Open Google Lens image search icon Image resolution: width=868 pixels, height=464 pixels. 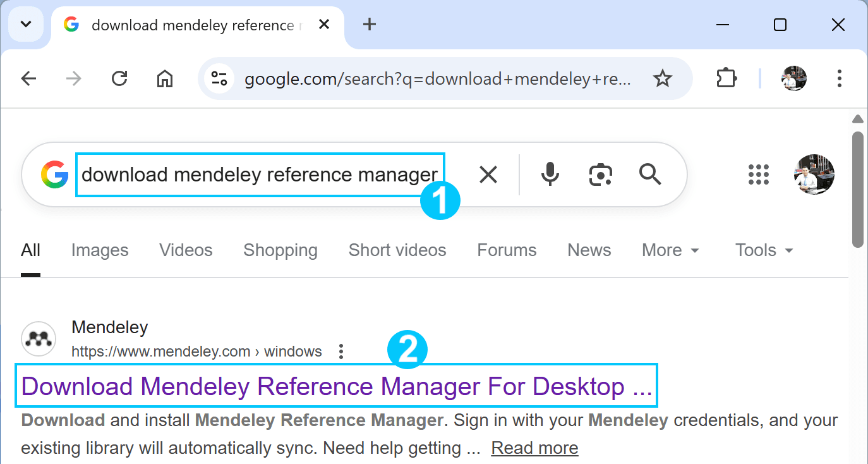[601, 174]
